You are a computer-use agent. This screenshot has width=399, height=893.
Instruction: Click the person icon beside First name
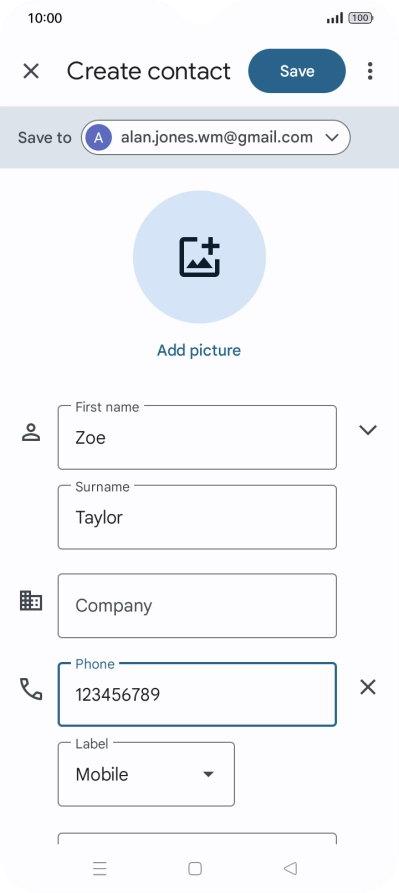tap(31, 432)
